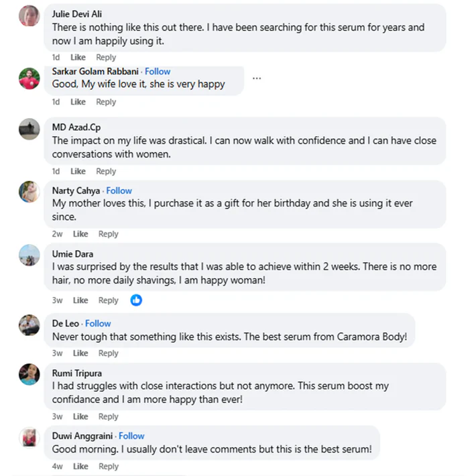Reply to MD Azad.Cp's comment
476x476 pixels.
pyautogui.click(x=106, y=171)
